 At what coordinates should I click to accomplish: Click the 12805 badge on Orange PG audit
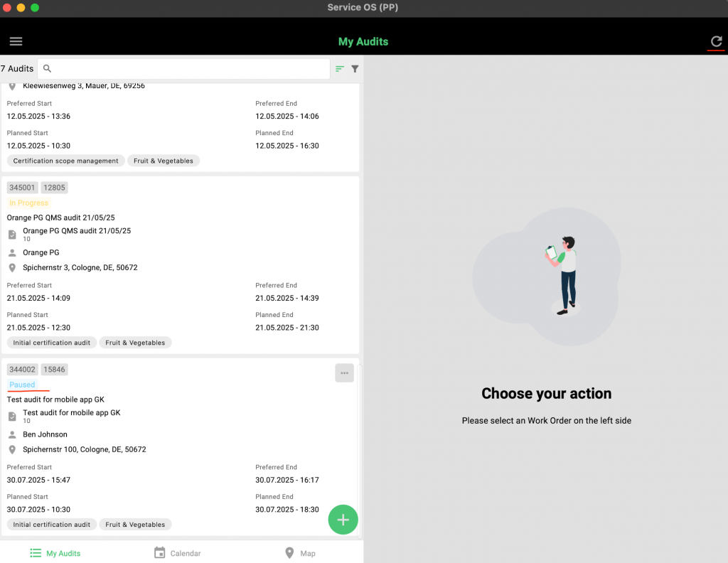(54, 188)
